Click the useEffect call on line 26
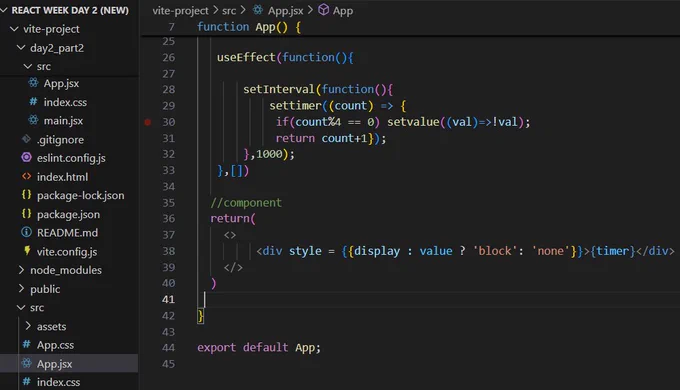The image size is (680, 390). tap(246, 57)
